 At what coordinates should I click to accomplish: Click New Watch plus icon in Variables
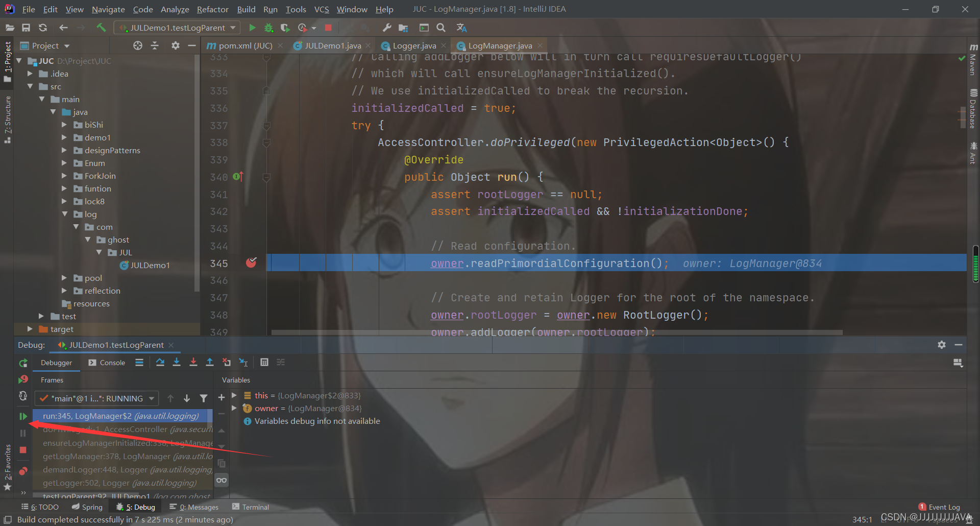[x=222, y=397]
